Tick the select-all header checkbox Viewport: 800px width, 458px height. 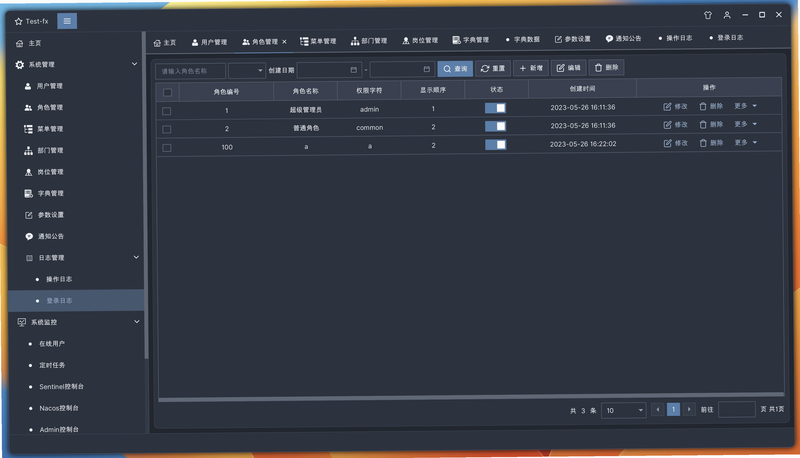167,92
